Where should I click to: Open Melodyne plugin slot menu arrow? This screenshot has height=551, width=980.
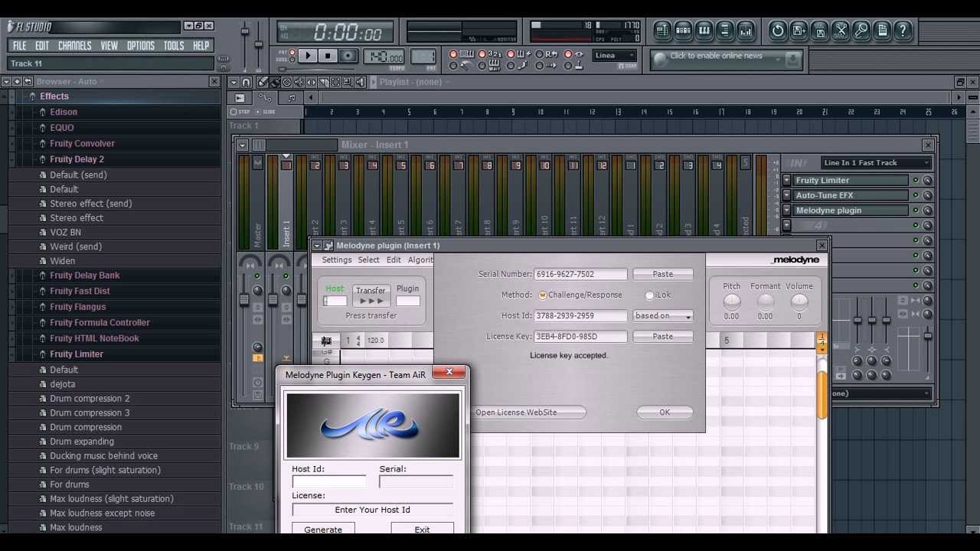pyautogui.click(x=786, y=210)
